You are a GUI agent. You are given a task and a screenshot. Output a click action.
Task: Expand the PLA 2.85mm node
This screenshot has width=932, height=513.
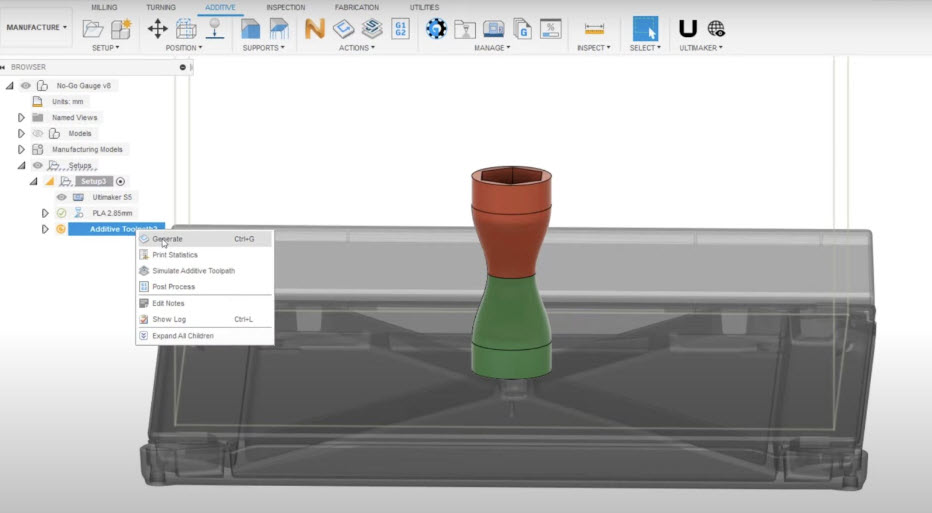[x=45, y=213]
